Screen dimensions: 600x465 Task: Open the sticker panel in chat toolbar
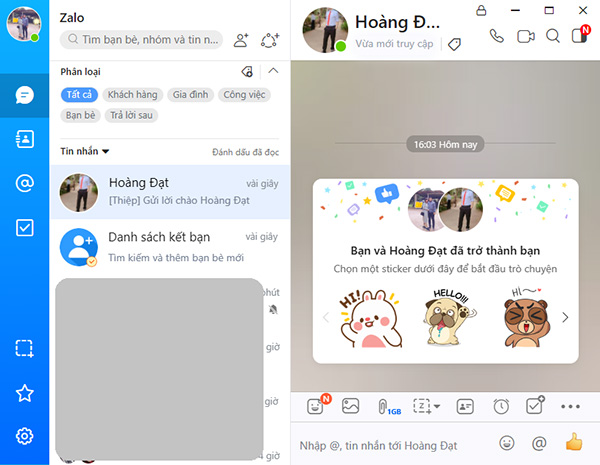[x=315, y=406]
